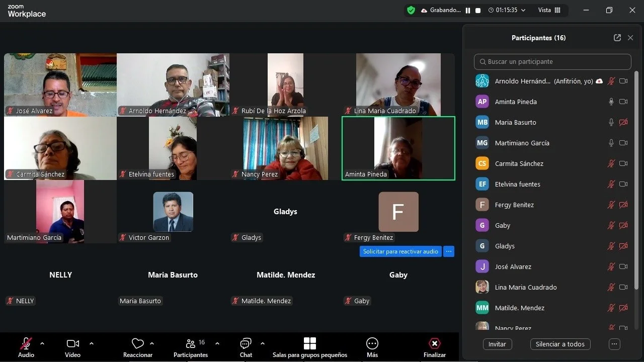This screenshot has height=362, width=644.
Task: Click Matilde. Mendez's disabled camera icon
Action: point(623,308)
